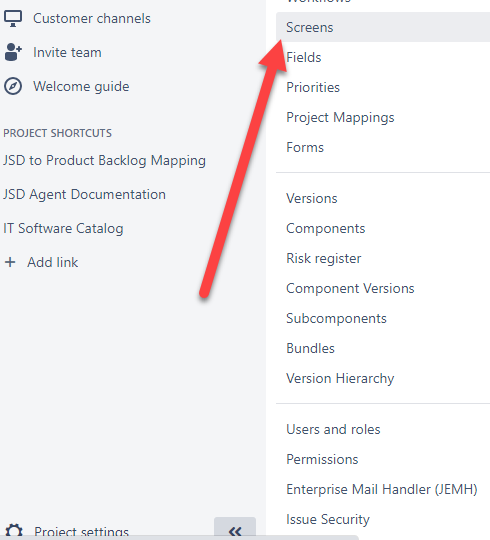490x540 pixels.
Task: Go to Versions settings
Action: click(x=312, y=198)
